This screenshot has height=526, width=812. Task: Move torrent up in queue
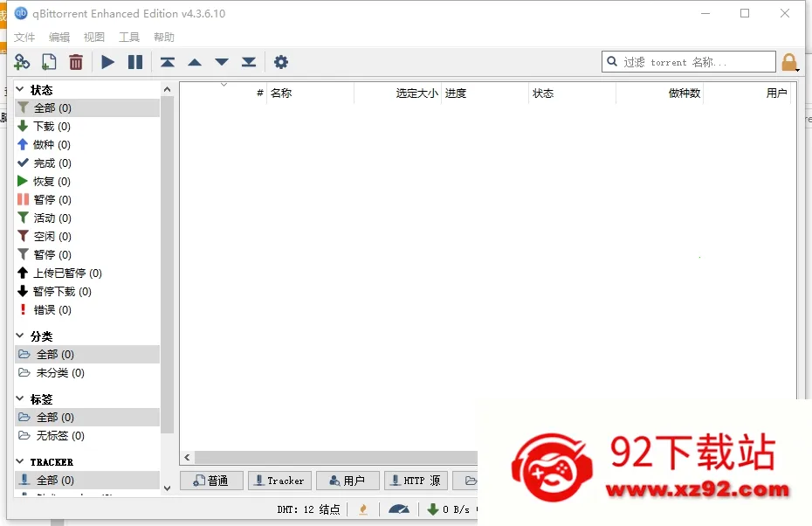195,62
